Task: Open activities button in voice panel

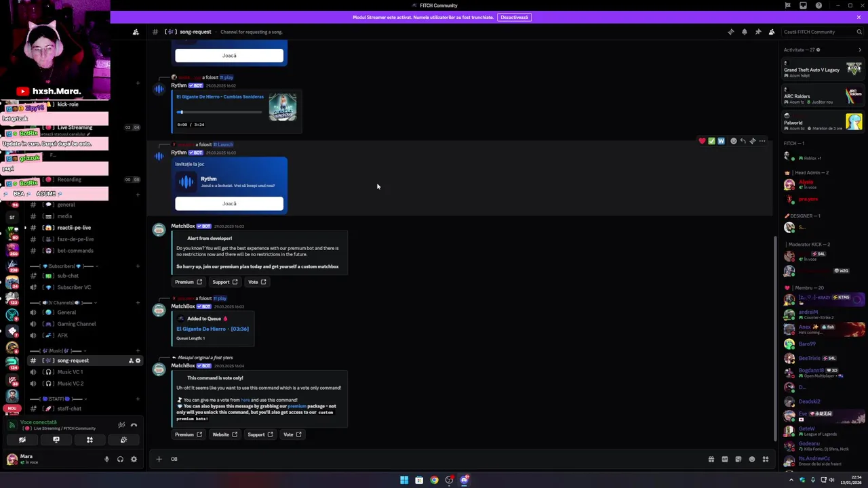Action: 90,440
